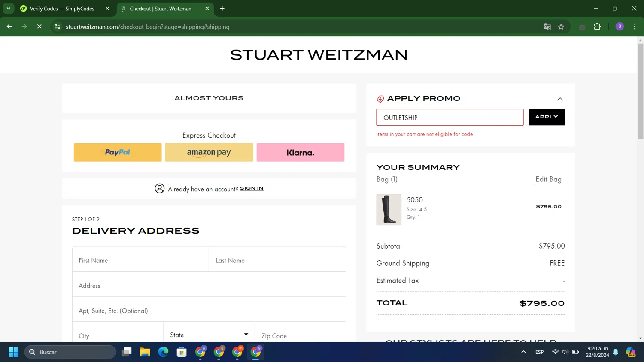Click the ESP language indicator
The image size is (644, 362).
(x=540, y=352)
